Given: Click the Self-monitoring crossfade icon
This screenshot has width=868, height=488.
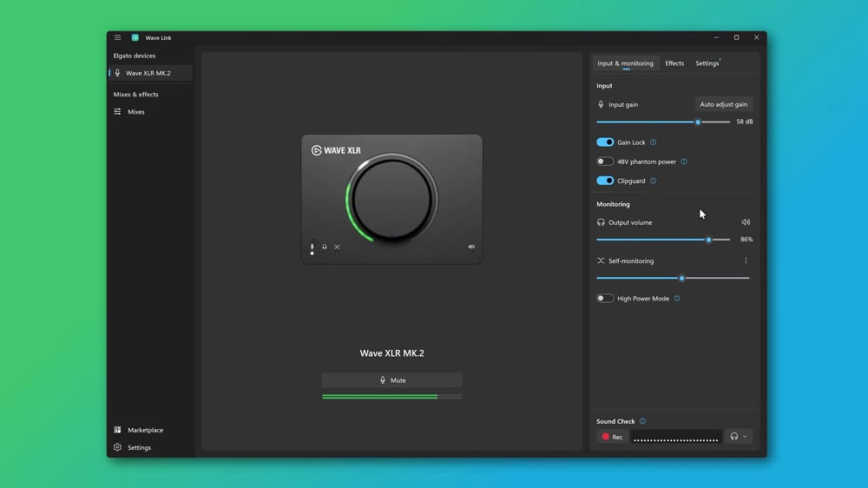Looking at the screenshot, I should click(x=601, y=260).
